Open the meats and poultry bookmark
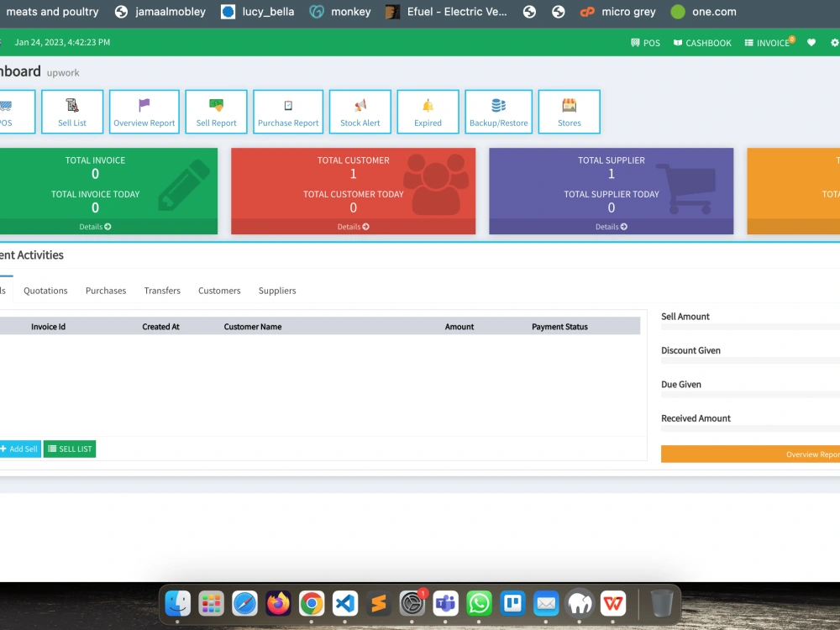Viewport: 840px width, 630px height. [x=51, y=12]
